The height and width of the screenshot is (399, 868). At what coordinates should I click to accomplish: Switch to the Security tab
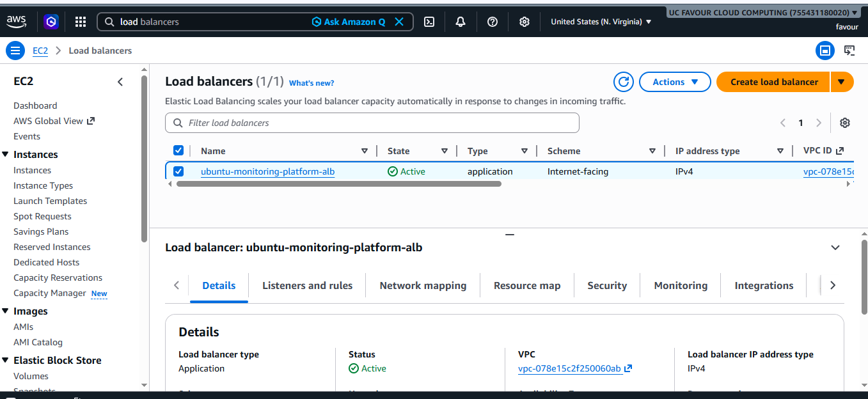[607, 286]
